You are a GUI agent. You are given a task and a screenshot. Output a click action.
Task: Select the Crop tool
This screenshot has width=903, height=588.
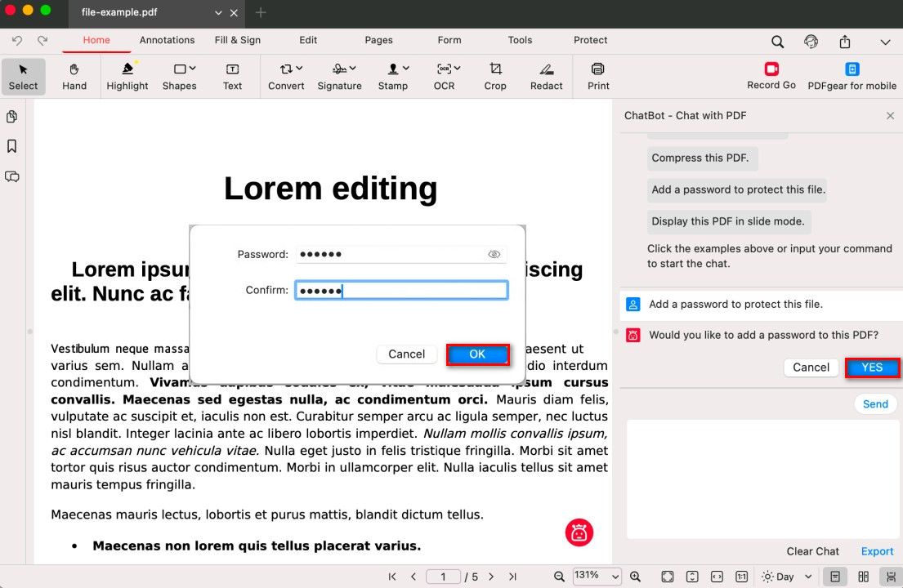495,76
